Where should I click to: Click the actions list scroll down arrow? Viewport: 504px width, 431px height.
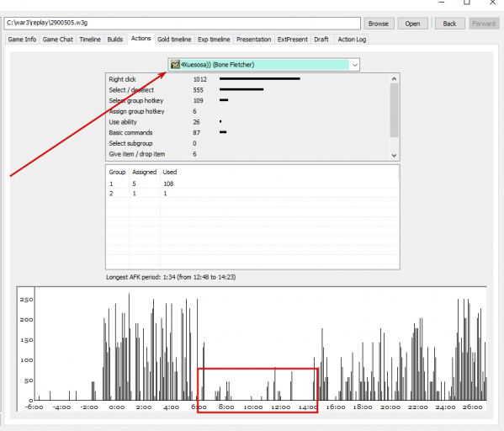tap(394, 156)
